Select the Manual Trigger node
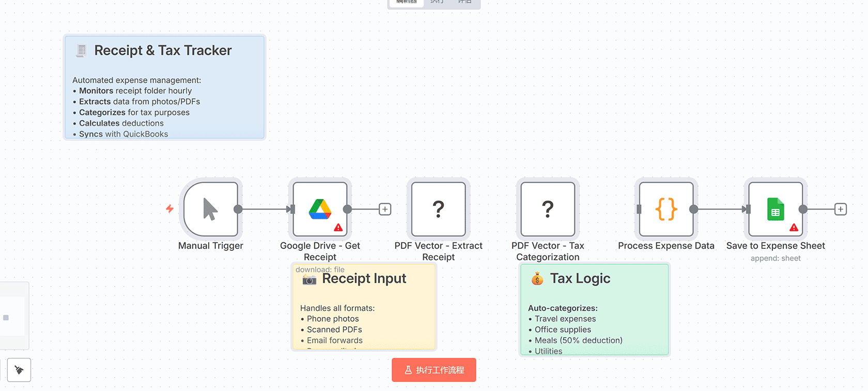The height and width of the screenshot is (391, 868). pos(211,209)
